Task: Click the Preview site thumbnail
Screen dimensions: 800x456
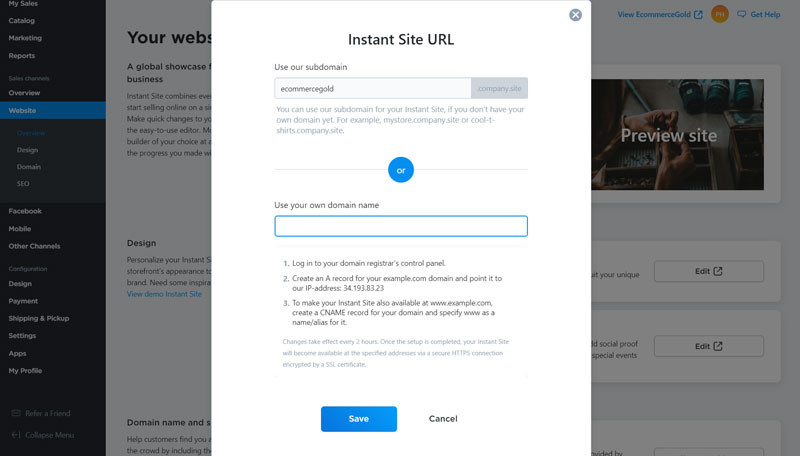Action: 677,135
